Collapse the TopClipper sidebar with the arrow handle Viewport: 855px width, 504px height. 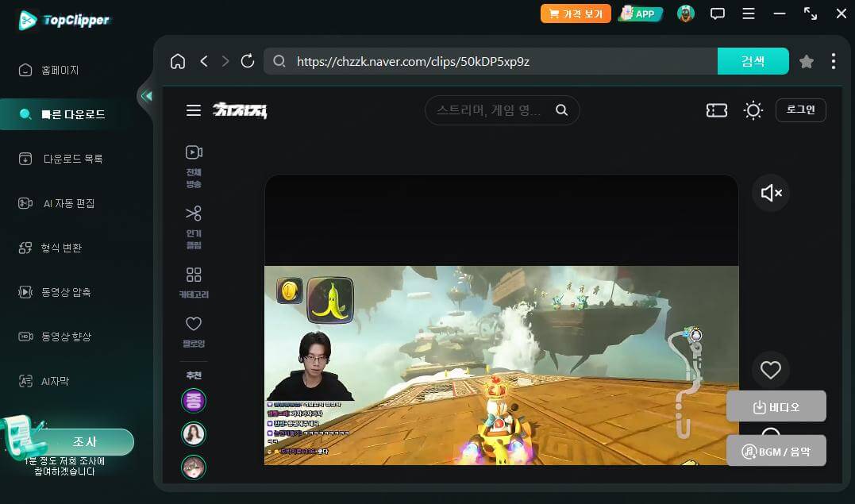coord(146,96)
